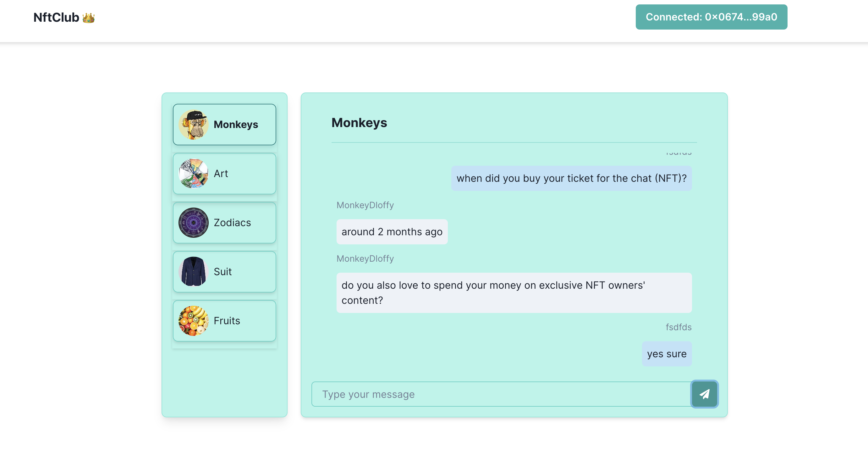The width and height of the screenshot is (868, 451).
Task: Click the paper plane send icon
Action: pyautogui.click(x=704, y=394)
